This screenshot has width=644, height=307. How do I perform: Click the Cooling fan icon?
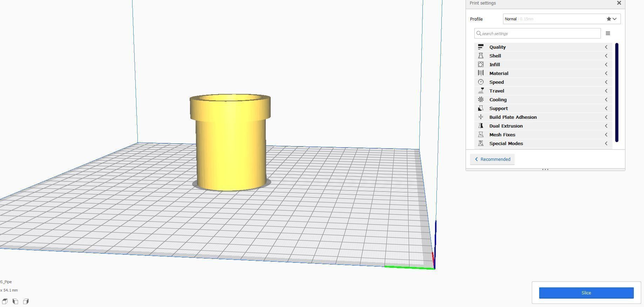[x=481, y=100]
